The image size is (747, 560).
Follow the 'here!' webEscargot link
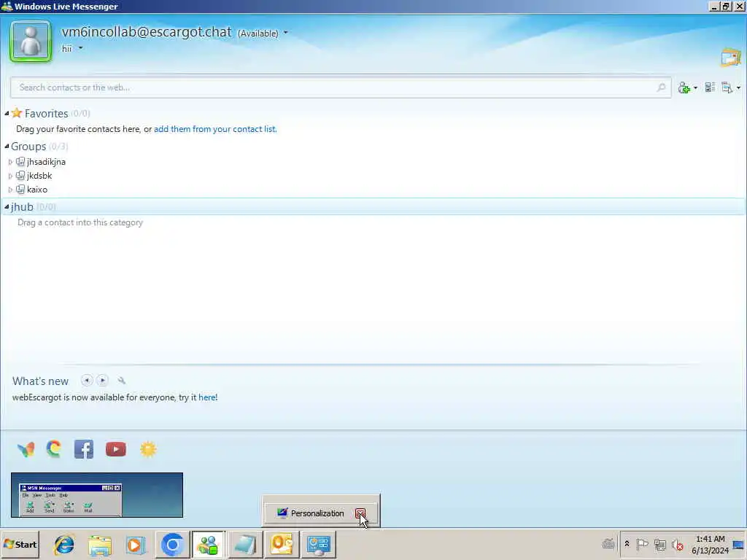coord(208,397)
